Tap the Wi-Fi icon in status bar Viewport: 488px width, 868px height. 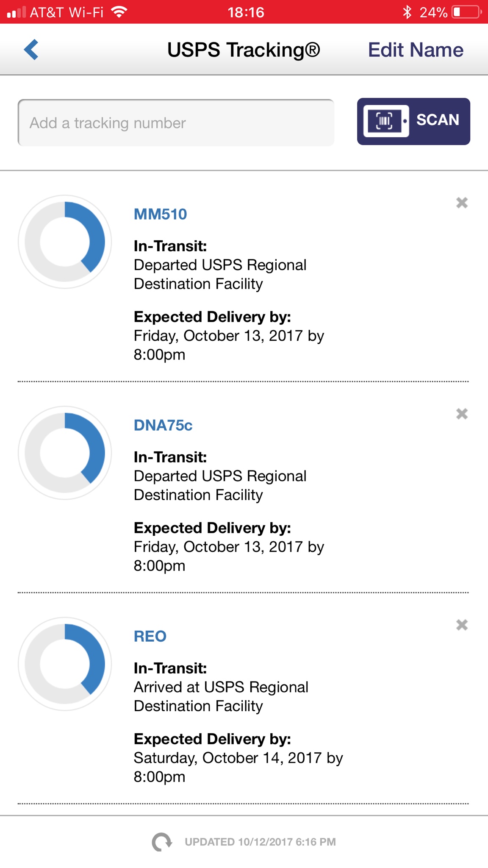[119, 12]
